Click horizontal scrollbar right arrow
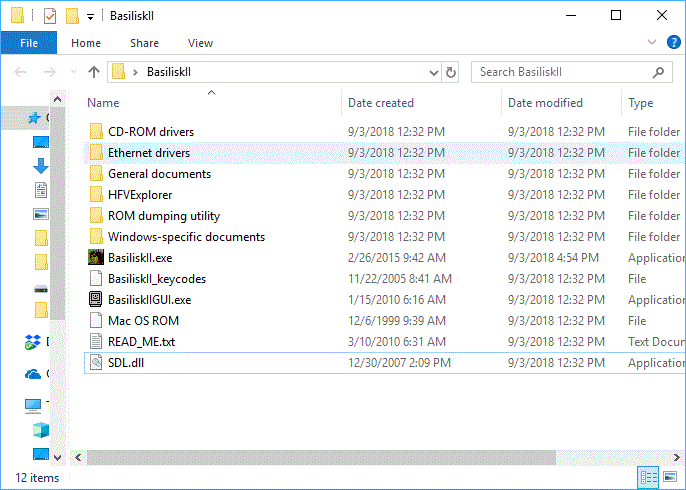 pyautogui.click(x=677, y=458)
